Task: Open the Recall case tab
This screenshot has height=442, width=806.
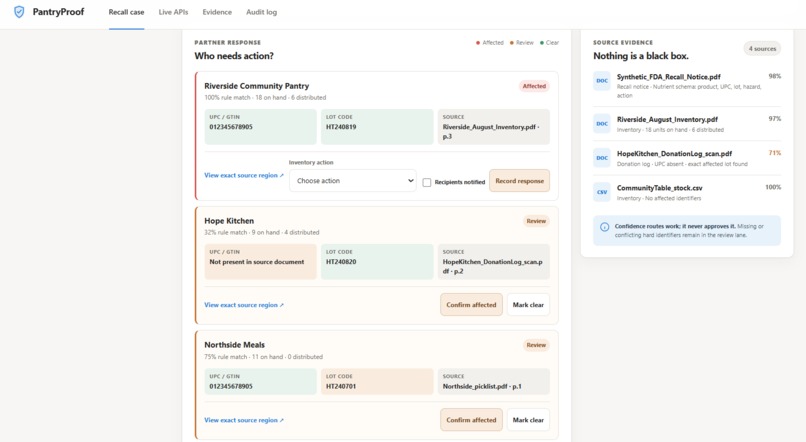Action: 126,12
